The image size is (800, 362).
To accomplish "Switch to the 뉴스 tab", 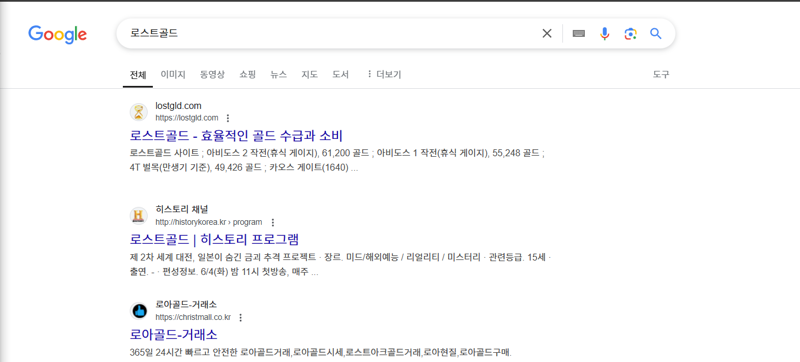I will [x=279, y=74].
